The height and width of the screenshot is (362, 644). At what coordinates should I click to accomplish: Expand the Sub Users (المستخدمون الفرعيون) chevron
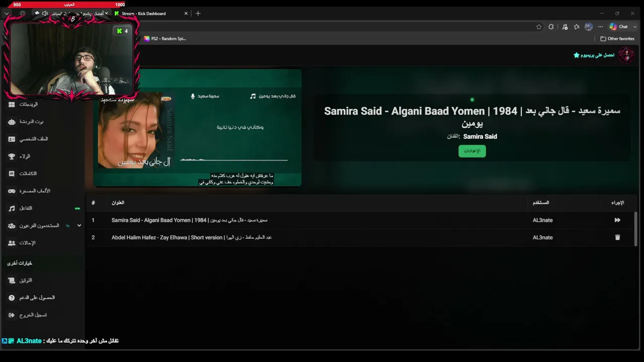[79, 226]
